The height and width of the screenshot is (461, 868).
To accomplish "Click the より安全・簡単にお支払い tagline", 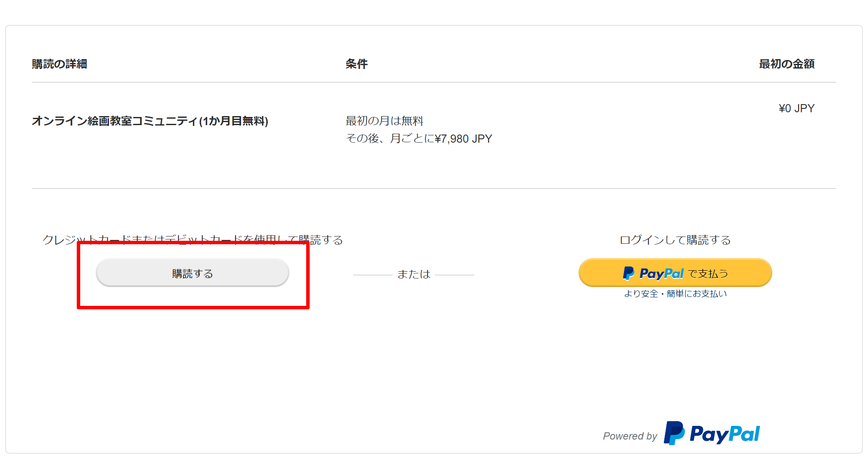I will [x=675, y=294].
